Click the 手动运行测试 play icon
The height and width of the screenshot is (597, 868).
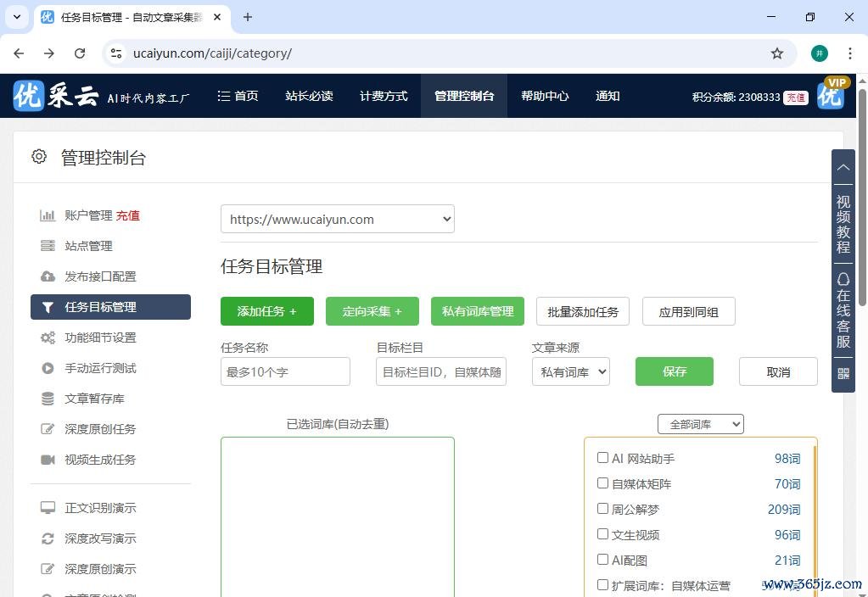tap(48, 368)
